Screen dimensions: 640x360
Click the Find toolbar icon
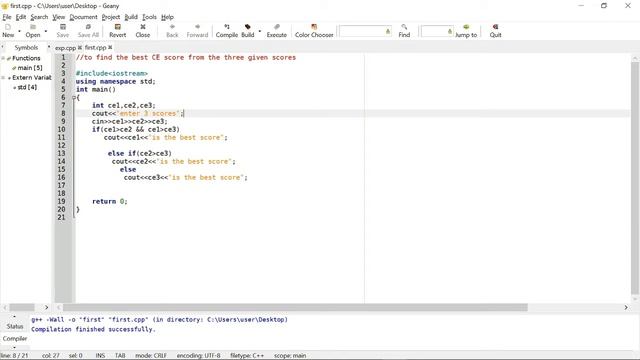(x=404, y=31)
